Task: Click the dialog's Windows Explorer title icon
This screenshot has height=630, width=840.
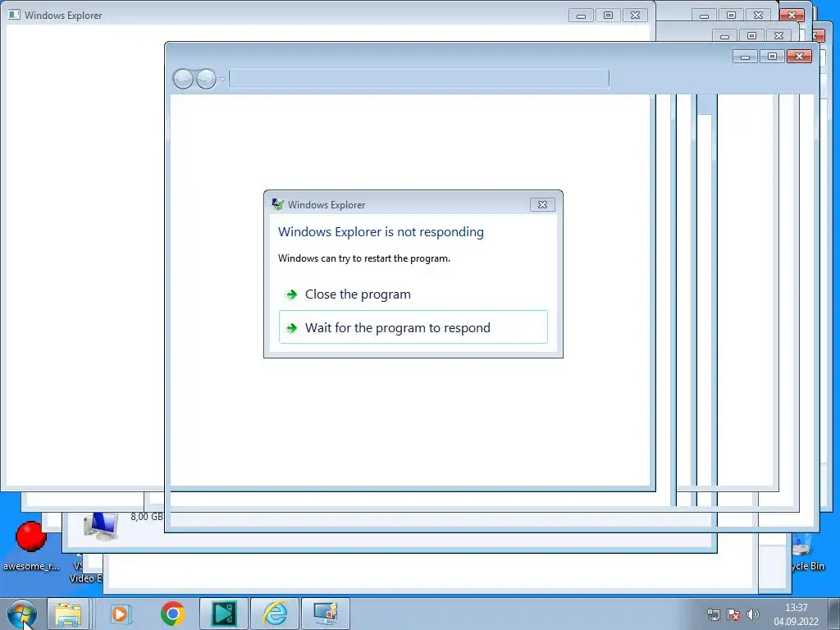Action: [x=277, y=204]
